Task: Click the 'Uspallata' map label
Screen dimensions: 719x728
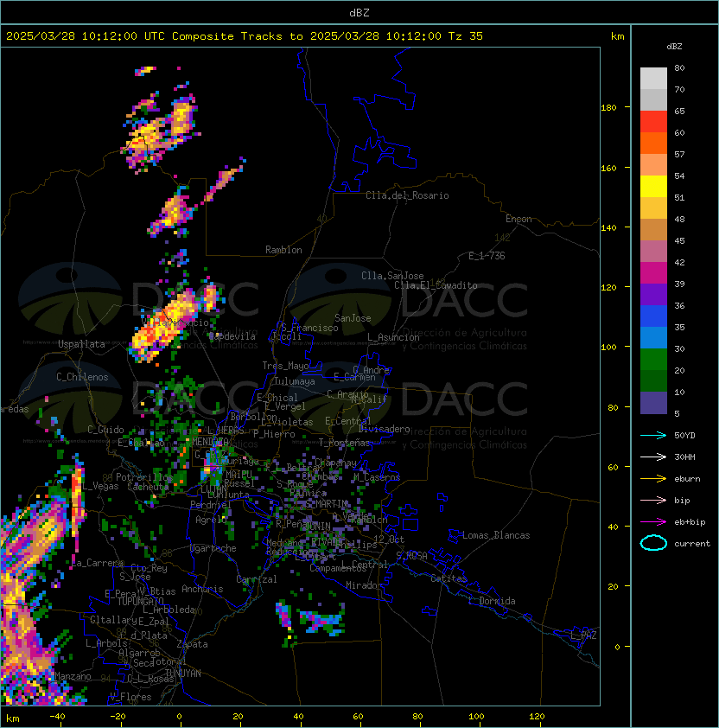Action: 81,344
